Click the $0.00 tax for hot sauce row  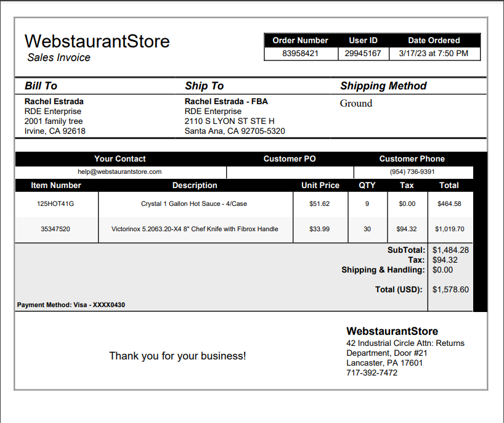point(407,204)
